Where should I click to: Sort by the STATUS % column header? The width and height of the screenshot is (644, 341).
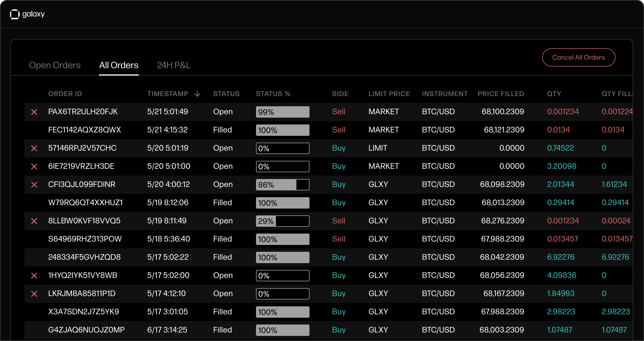point(273,94)
